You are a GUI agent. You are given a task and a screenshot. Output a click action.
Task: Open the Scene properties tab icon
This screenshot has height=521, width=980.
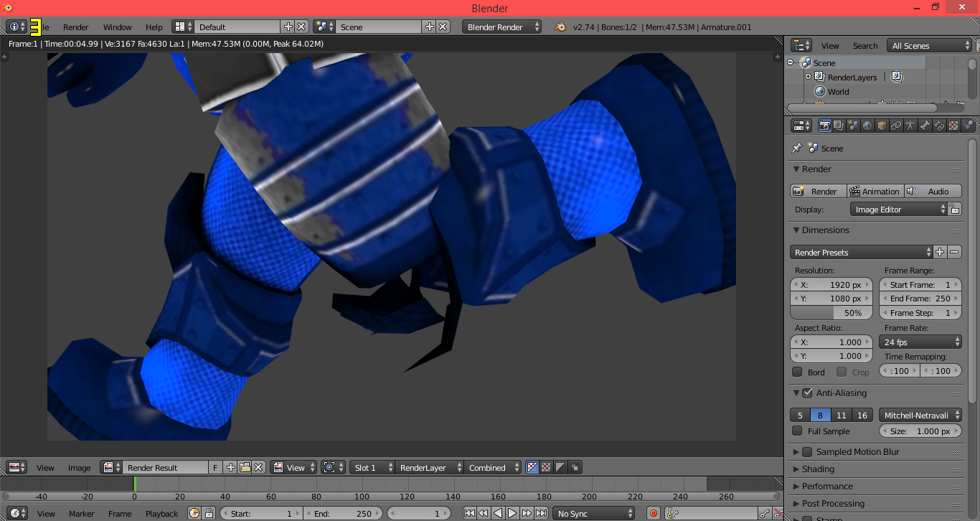pos(853,126)
